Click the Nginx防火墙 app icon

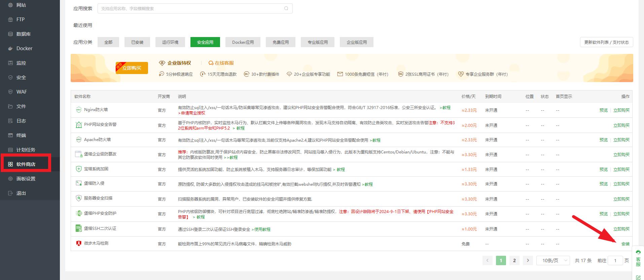78,110
